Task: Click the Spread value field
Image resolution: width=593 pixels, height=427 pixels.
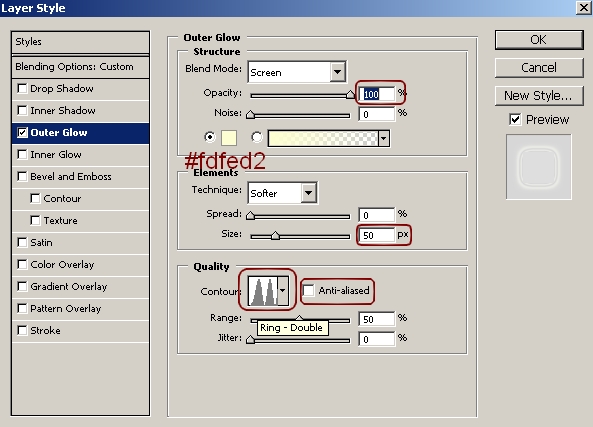Action: click(377, 215)
